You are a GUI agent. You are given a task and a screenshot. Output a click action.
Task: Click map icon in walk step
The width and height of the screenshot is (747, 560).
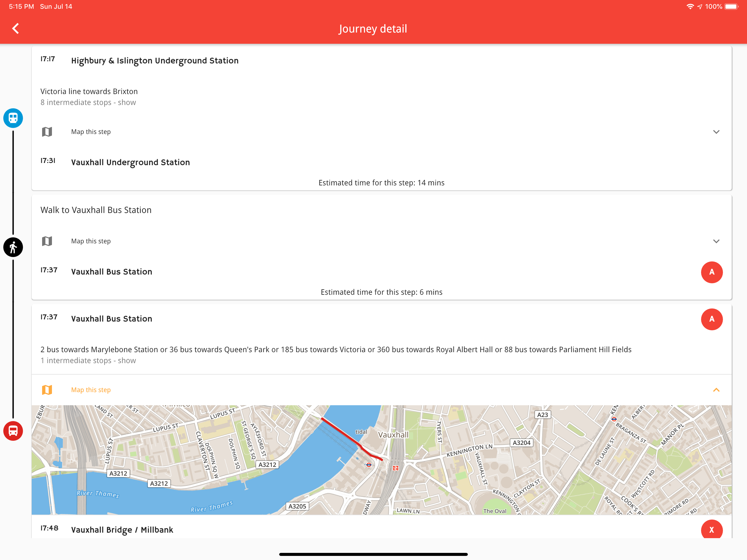click(x=47, y=241)
